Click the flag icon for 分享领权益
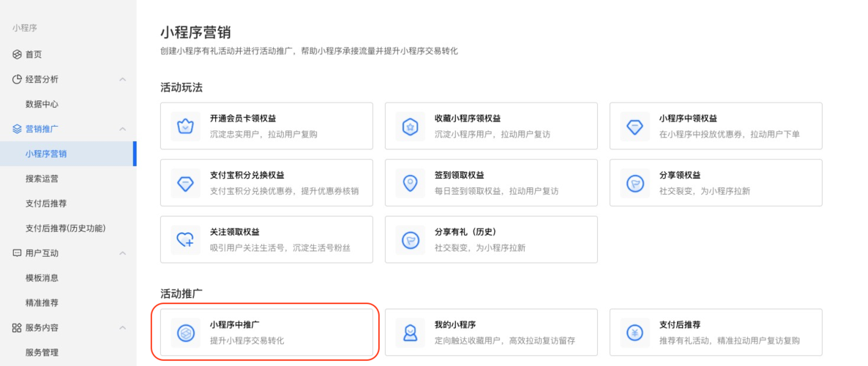This screenshot has height=366, width=868. 635,183
